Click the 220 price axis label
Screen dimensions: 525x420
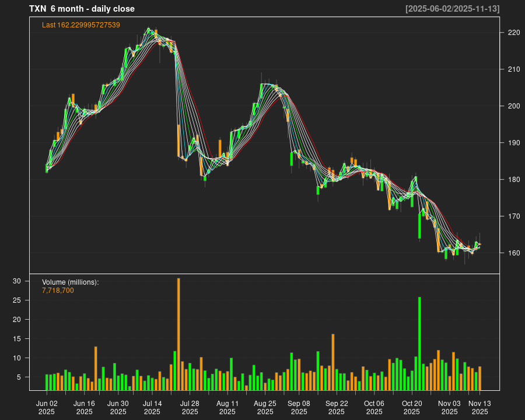coord(513,33)
